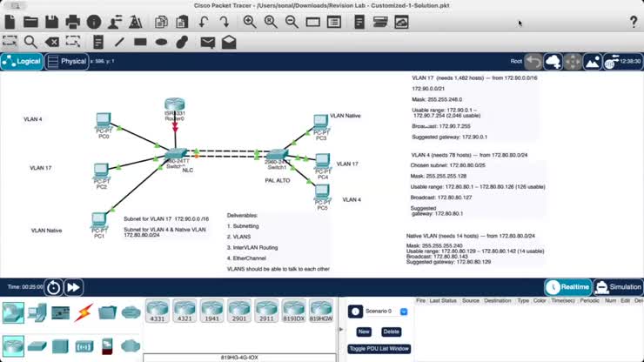Open environment time 12:38:30

tap(623, 62)
